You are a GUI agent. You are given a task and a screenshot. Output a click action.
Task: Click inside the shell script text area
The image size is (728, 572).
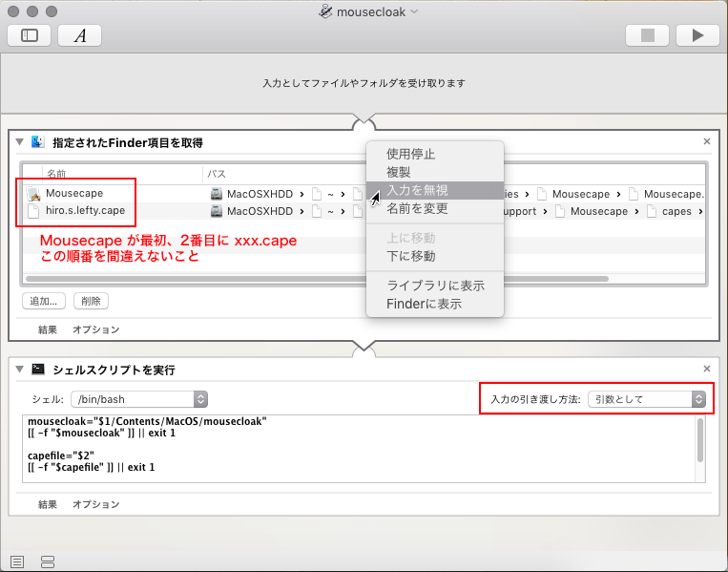tap(359, 449)
